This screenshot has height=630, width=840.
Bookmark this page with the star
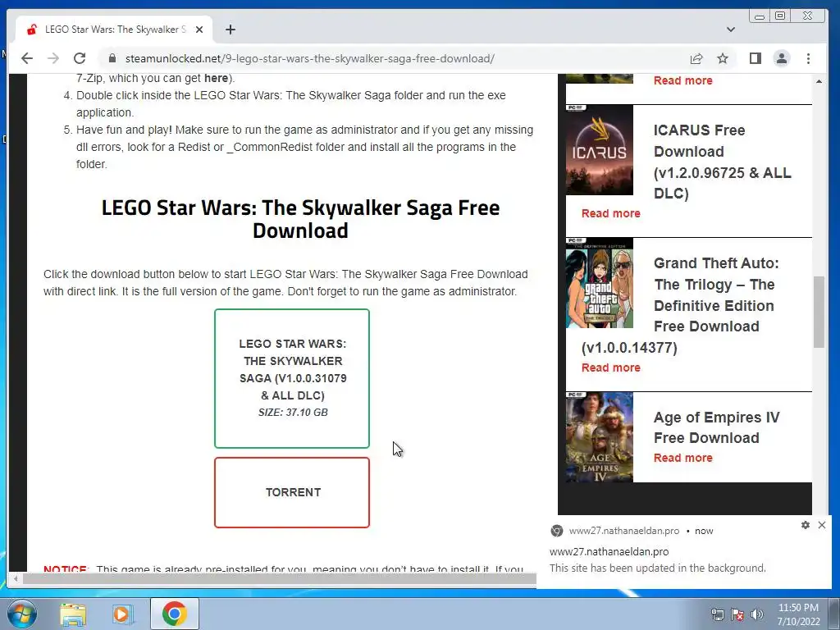(723, 58)
